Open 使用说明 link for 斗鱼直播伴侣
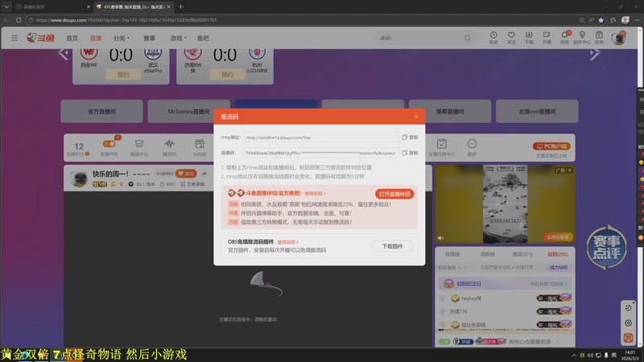The image size is (644, 362). 315,193
